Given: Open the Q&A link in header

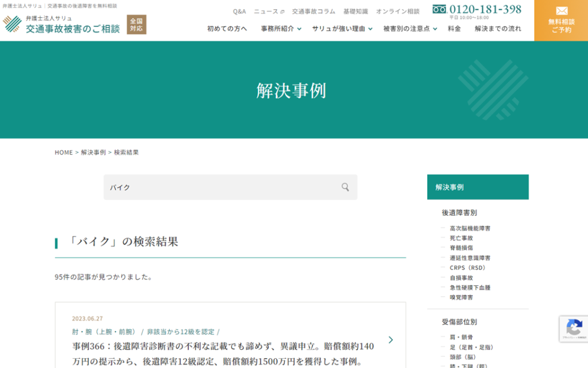Looking at the screenshot, I should click(x=239, y=11).
